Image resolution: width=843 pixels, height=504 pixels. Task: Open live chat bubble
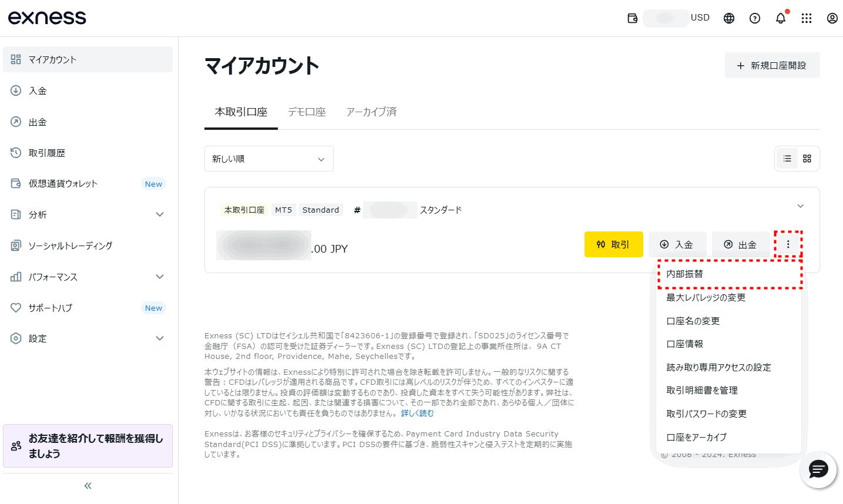coord(818,469)
